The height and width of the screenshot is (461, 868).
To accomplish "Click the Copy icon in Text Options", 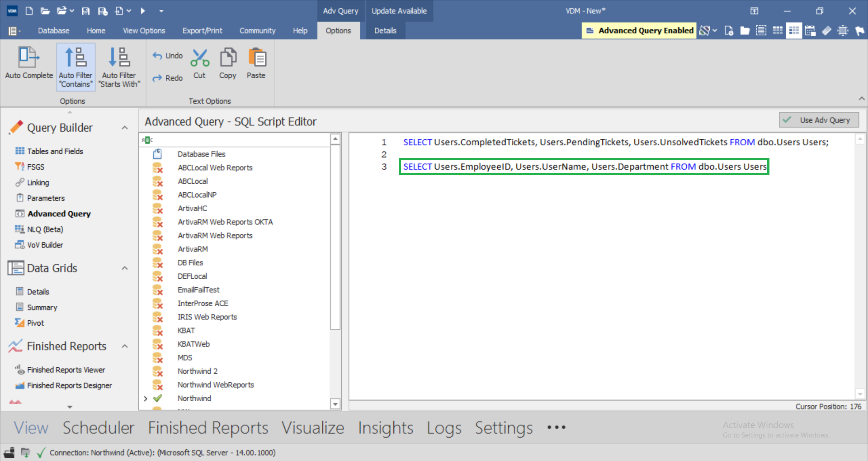I will 228,58.
